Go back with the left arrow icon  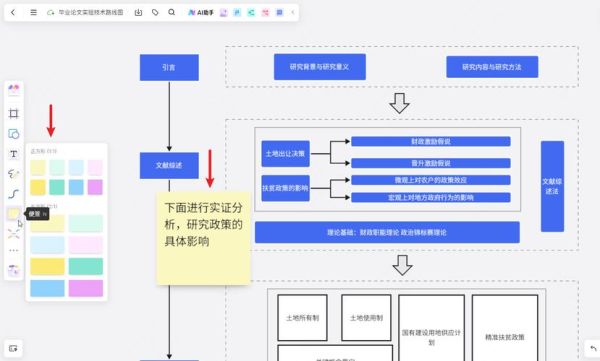13,12
